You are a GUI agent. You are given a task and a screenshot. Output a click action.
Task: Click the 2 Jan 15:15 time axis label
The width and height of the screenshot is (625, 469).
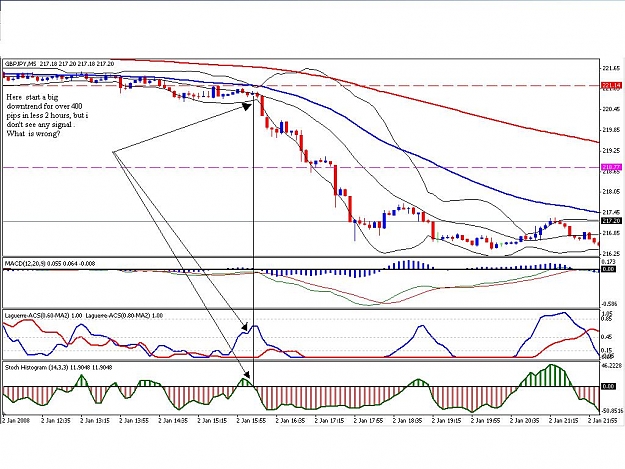tap(212, 420)
